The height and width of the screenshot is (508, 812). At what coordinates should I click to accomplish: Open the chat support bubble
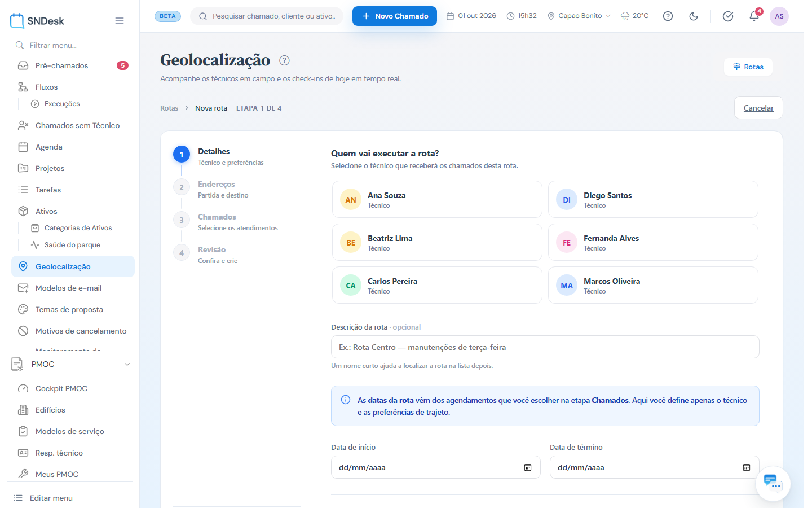point(773,483)
